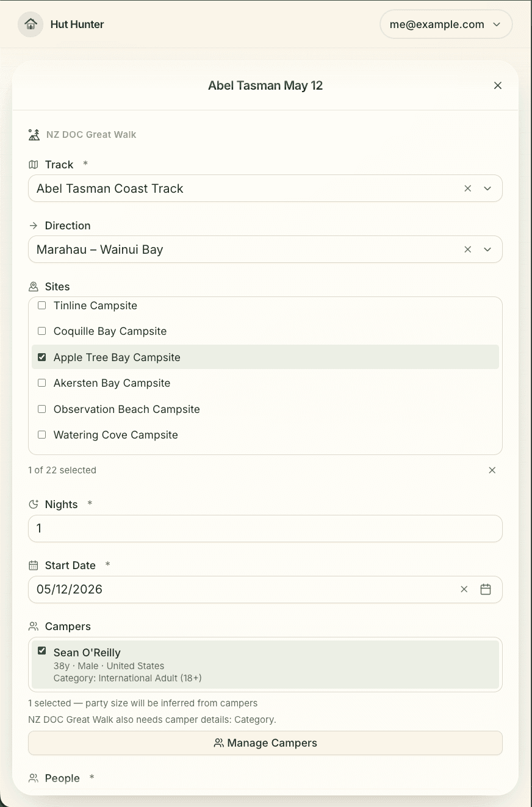Clear the Direction field selection
Screen dimensions: 532x807
(x=468, y=249)
